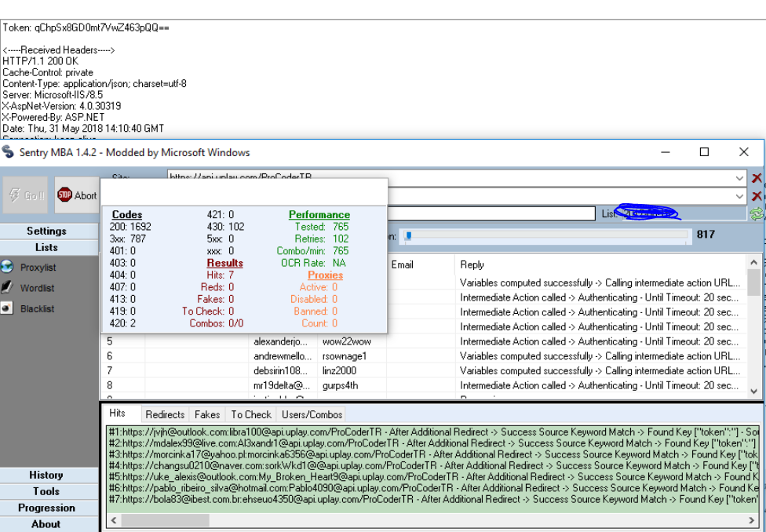Click the Proxylist globe icon

[7, 267]
